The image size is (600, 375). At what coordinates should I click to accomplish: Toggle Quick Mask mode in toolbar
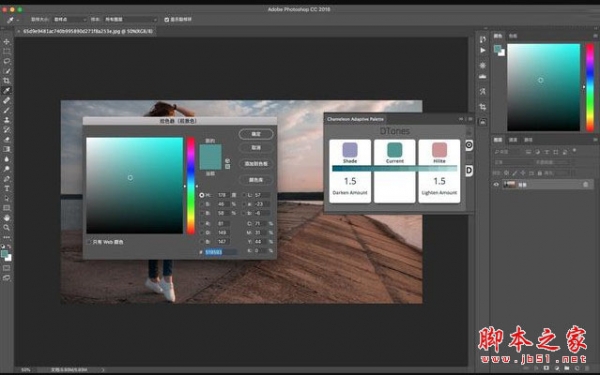(x=7, y=268)
